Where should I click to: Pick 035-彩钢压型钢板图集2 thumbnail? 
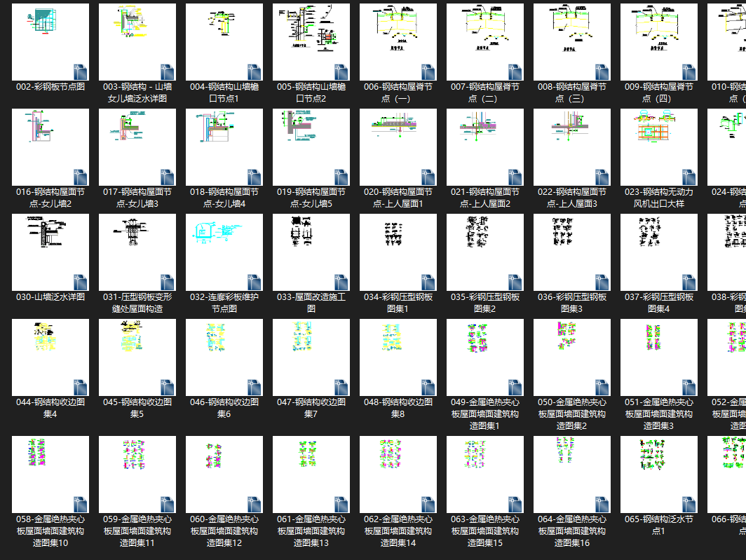click(x=485, y=252)
